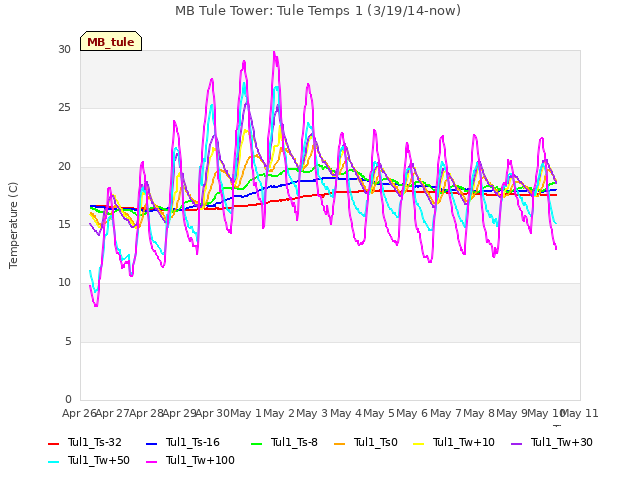
Task: Click the 10 y-axis tick label
Action: pyautogui.click(x=64, y=282)
